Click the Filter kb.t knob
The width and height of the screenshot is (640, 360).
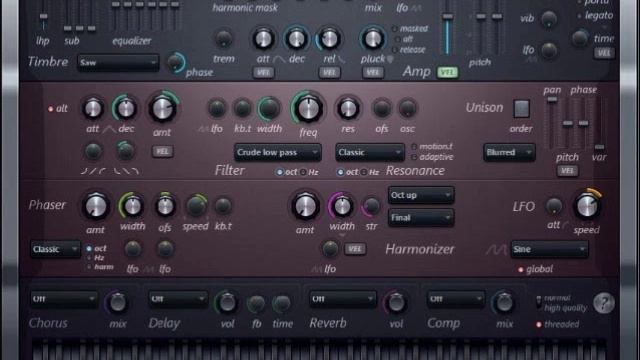click(242, 109)
